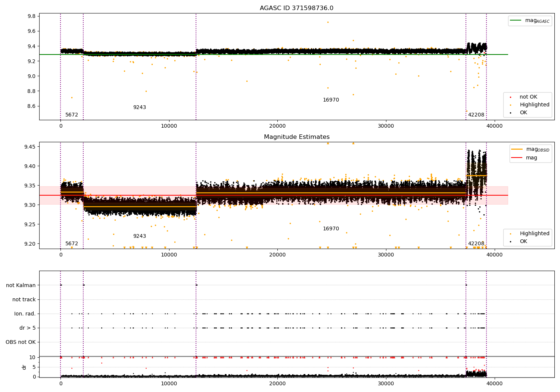Viewport: 560px width, 392px height.
Task: Click the 5 tick on the dr axis
Action: [x=34, y=367]
